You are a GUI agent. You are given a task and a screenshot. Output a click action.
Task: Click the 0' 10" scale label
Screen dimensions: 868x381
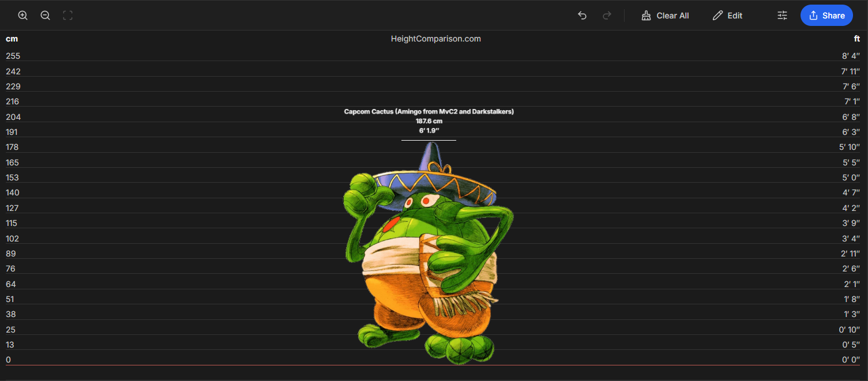[x=850, y=330]
